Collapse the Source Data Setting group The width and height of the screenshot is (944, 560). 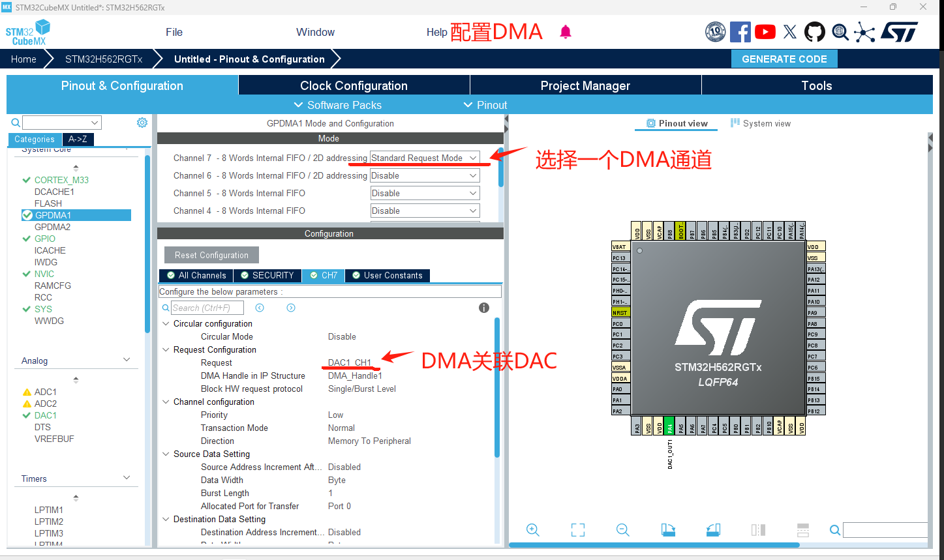point(166,454)
